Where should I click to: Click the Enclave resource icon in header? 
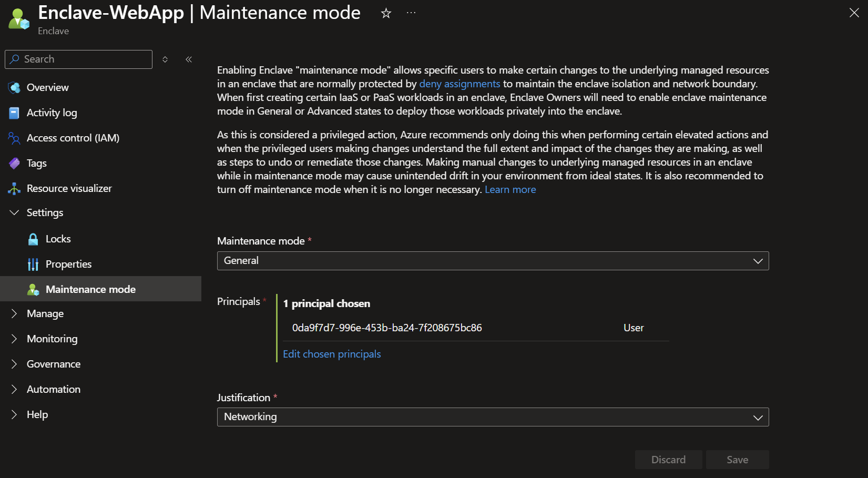[19, 19]
